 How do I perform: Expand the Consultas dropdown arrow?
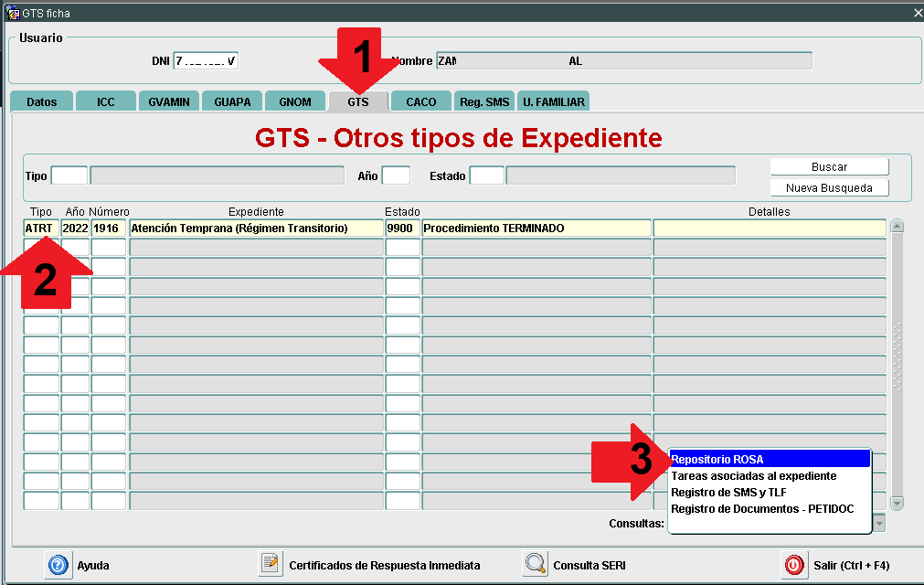click(879, 523)
